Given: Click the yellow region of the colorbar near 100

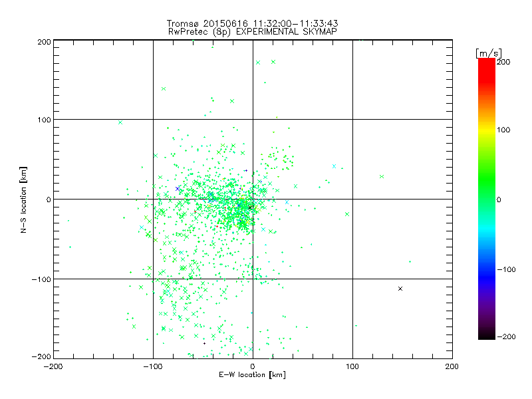Looking at the screenshot, I should 487,130.
